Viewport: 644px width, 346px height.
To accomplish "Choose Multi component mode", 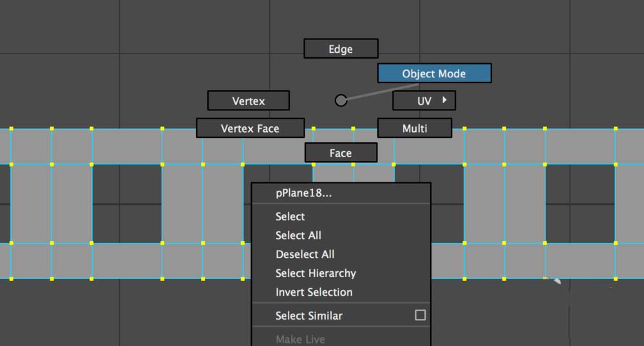I will click(415, 128).
